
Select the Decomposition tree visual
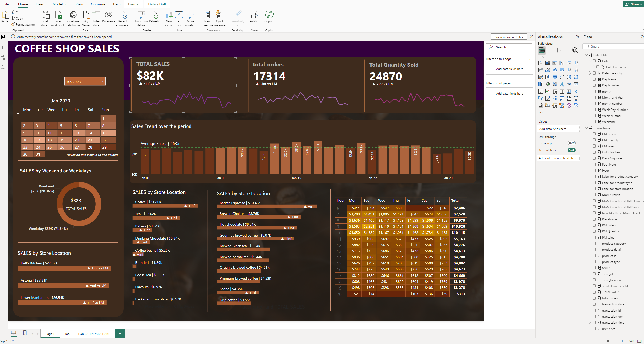coord(555,98)
